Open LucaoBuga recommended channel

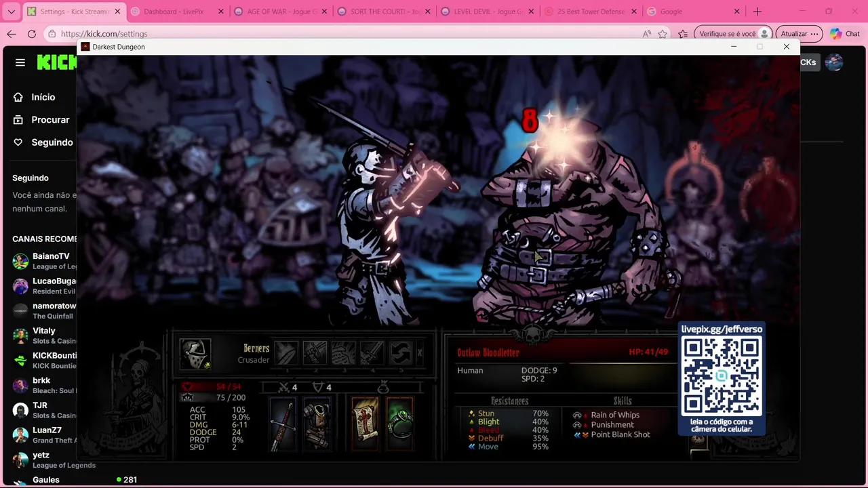[43, 285]
